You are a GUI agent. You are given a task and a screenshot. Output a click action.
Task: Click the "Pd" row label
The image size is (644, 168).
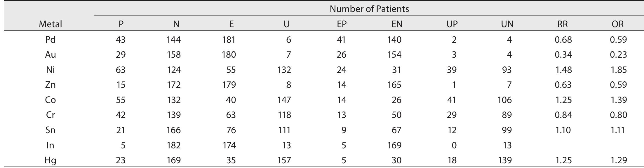pyautogui.click(x=50, y=40)
